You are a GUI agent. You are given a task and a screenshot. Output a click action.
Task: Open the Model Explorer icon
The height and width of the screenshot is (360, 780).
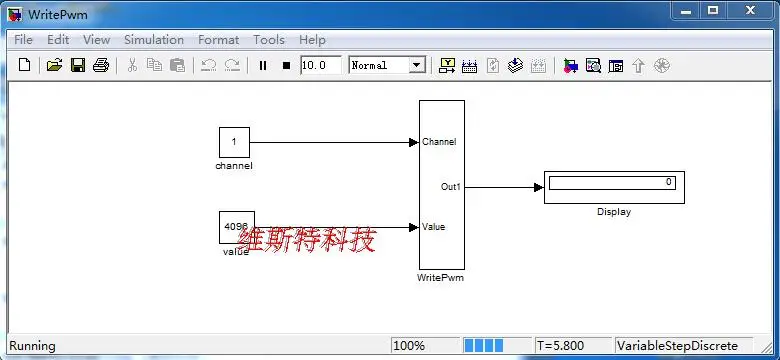(x=593, y=65)
